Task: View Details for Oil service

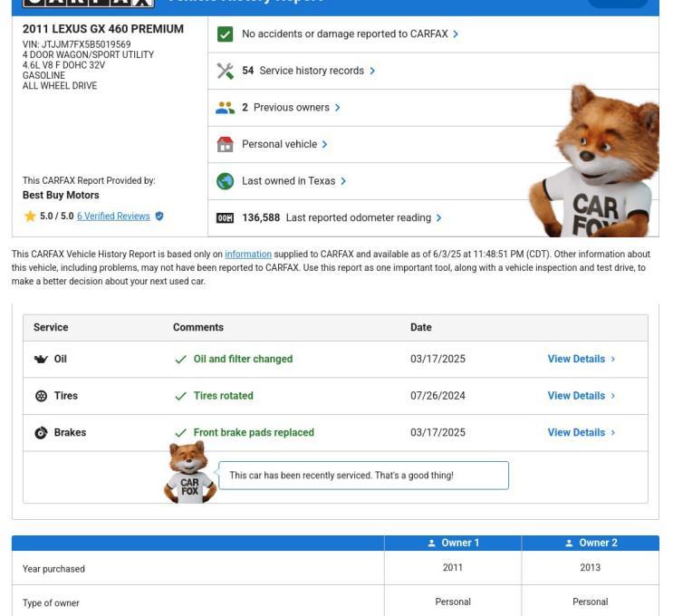Action: pyautogui.click(x=582, y=359)
